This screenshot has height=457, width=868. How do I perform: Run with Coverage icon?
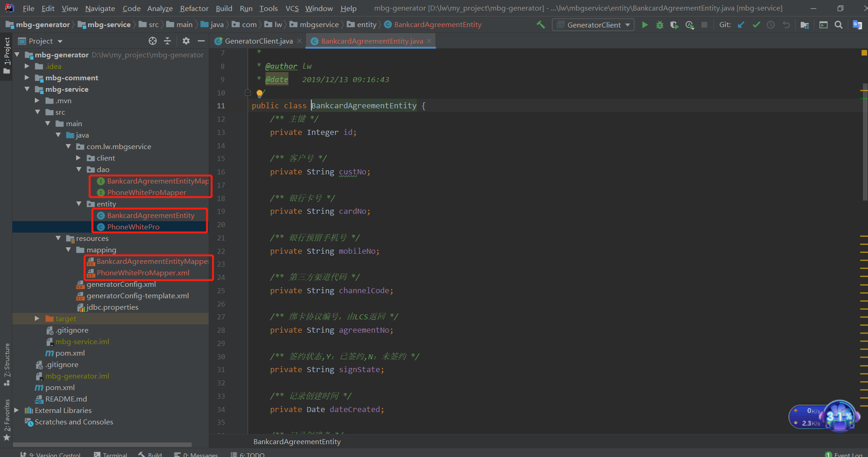(674, 24)
